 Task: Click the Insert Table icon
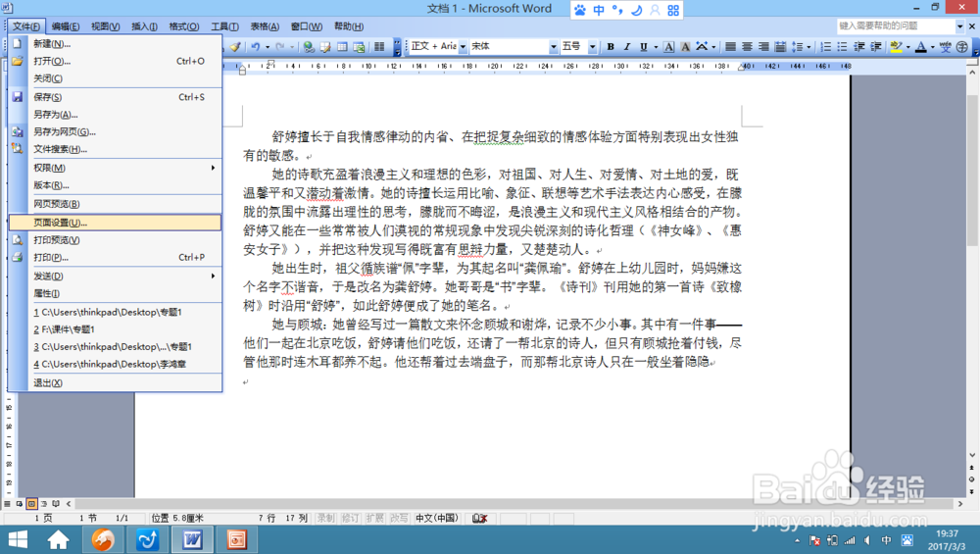point(342,47)
